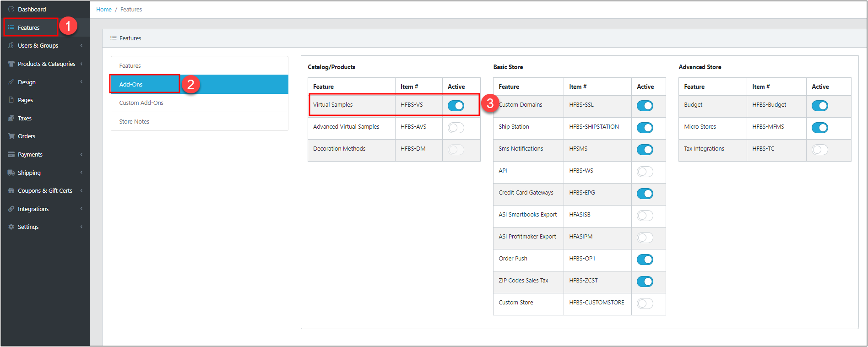Viewport: 868px width, 347px height.
Task: Select the Add-Ons tab
Action: tap(200, 84)
